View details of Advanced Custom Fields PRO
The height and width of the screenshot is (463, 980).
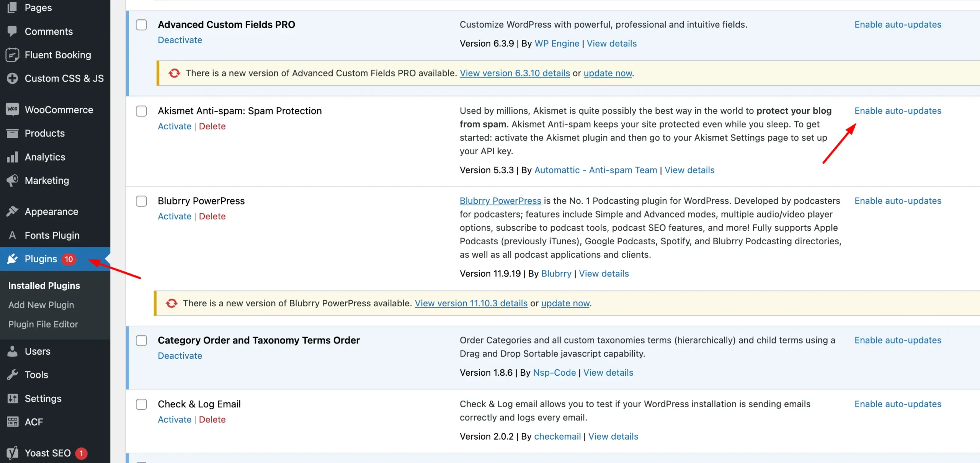pos(612,43)
